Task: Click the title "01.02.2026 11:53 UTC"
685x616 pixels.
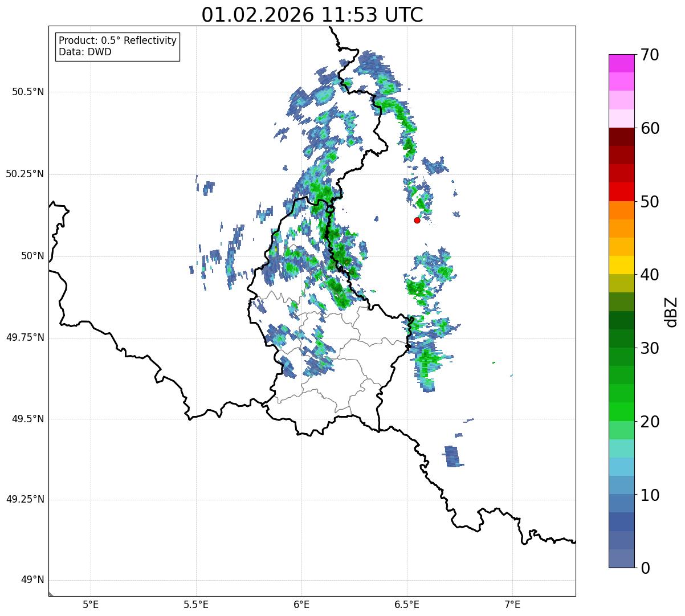Action: [x=312, y=15]
